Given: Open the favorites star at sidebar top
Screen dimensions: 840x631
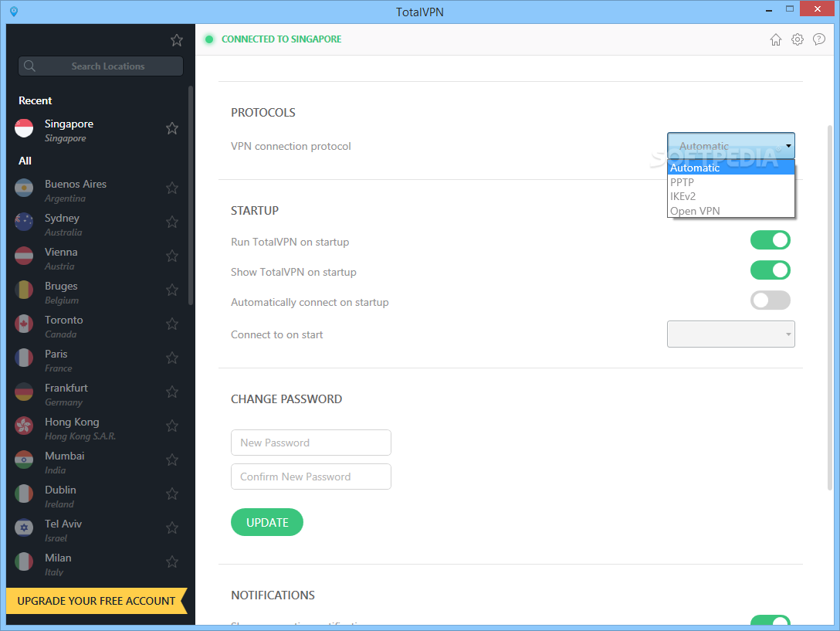Looking at the screenshot, I should pyautogui.click(x=177, y=40).
